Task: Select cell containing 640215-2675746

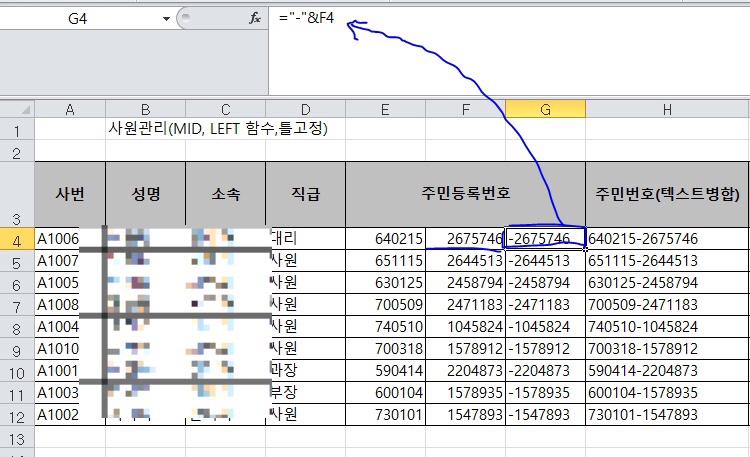Action: 667,239
